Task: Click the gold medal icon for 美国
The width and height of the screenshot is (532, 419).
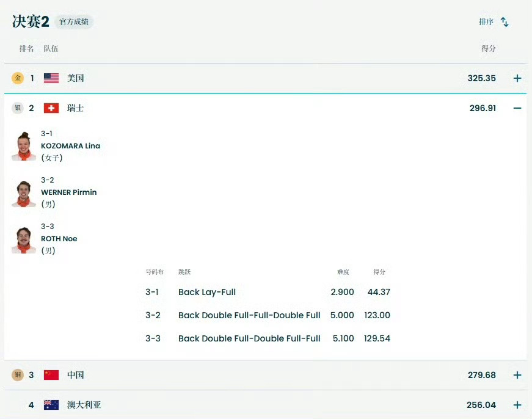Action: (x=18, y=78)
